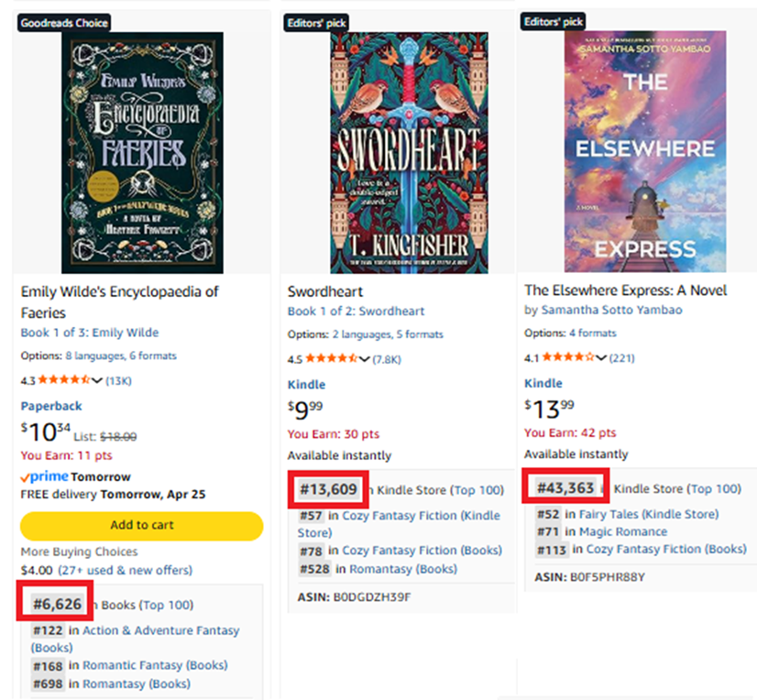
Task: Click Emily Wilde's star rating icons
Action: click(63, 380)
